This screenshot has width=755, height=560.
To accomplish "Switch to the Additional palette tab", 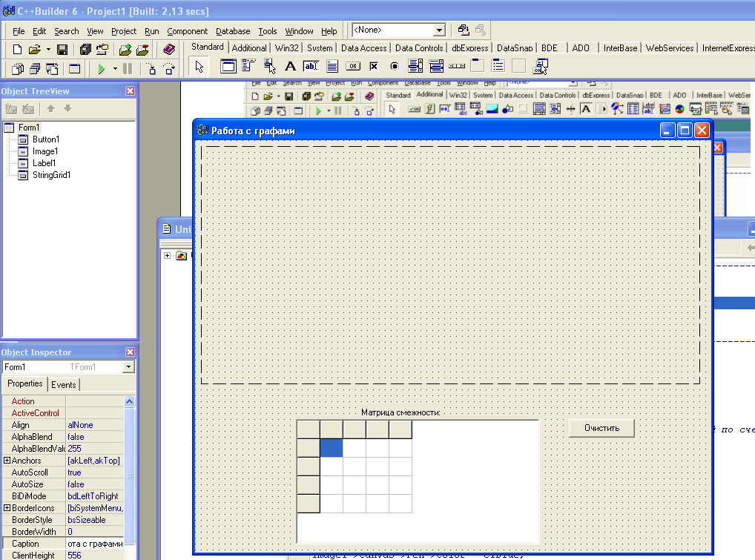I will 249,48.
